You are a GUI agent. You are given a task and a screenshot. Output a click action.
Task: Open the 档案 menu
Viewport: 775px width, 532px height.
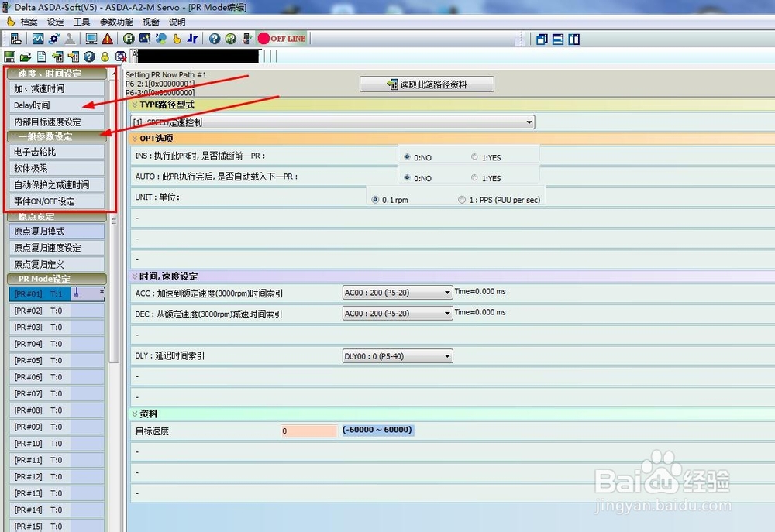pos(29,22)
